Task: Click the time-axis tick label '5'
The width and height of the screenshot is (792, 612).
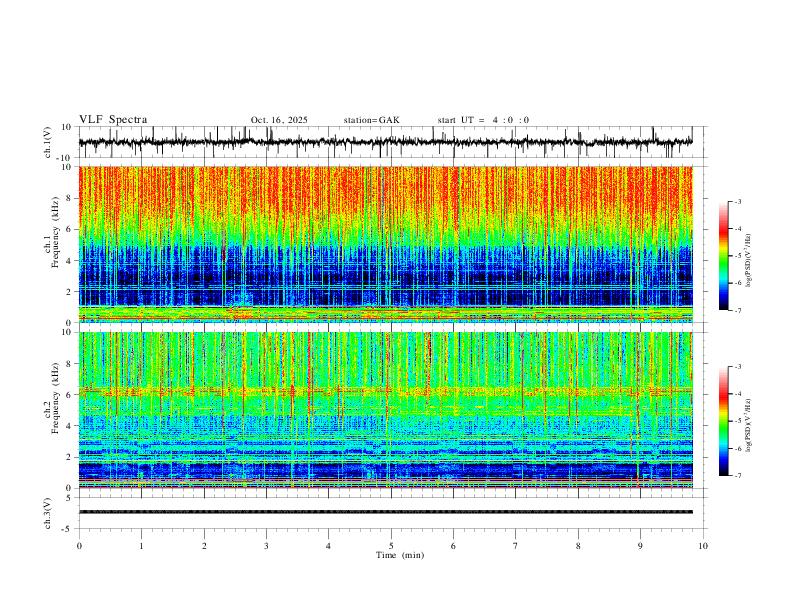Action: coord(391,546)
